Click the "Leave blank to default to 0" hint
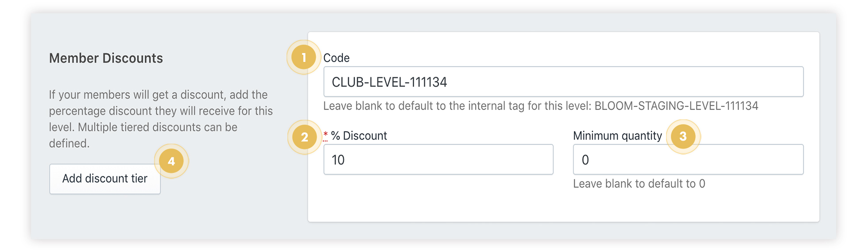 point(639,184)
